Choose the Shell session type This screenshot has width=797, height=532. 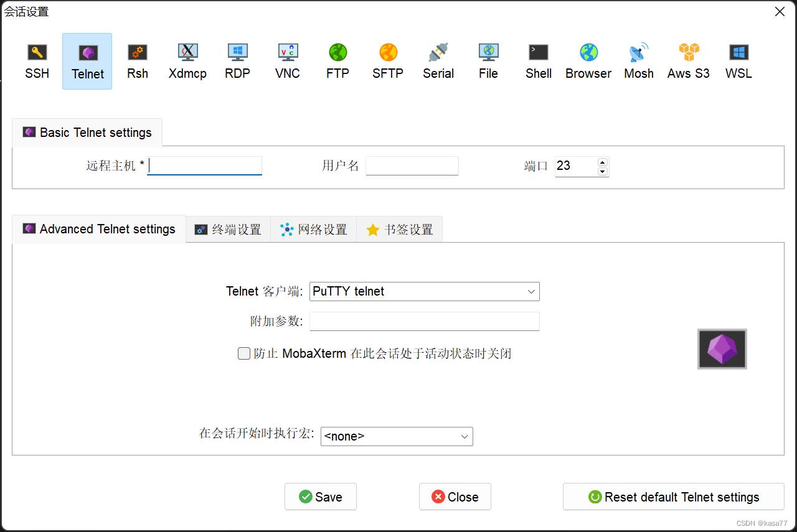(539, 62)
